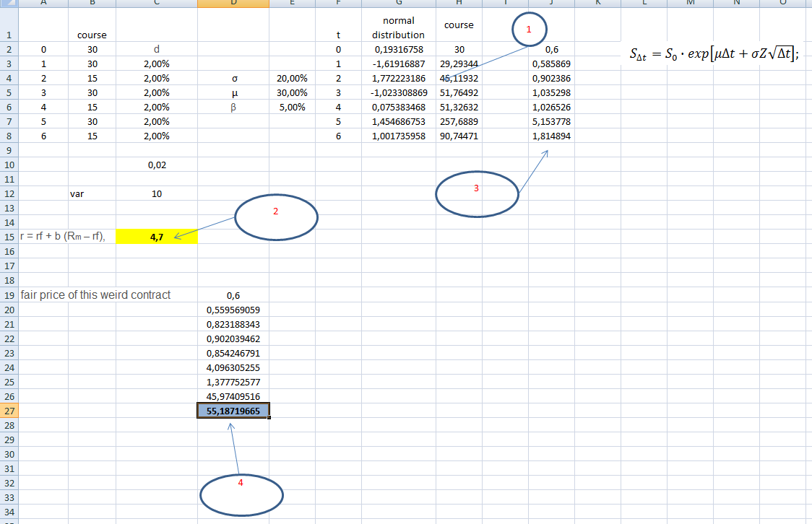Click the course value 257,6889
The width and height of the screenshot is (812, 524).
[x=459, y=121]
